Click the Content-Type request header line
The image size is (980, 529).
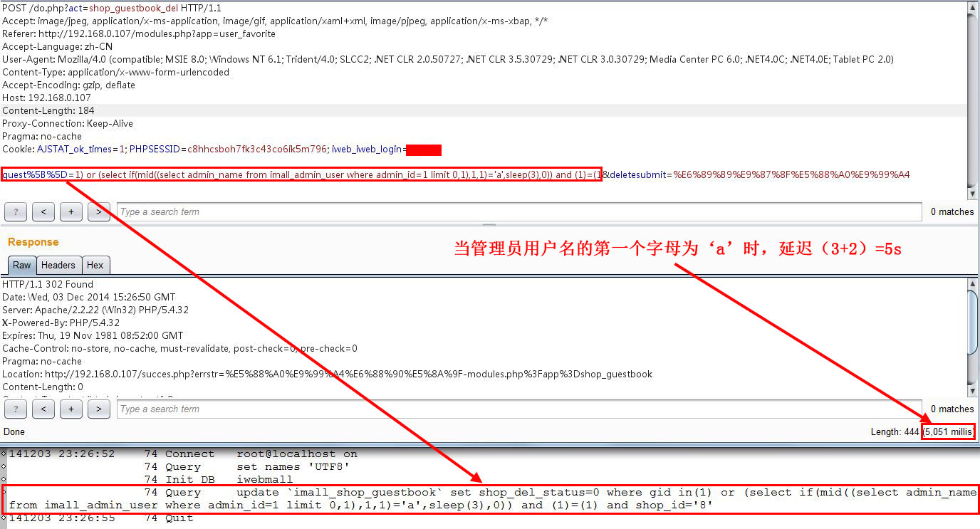click(116, 72)
